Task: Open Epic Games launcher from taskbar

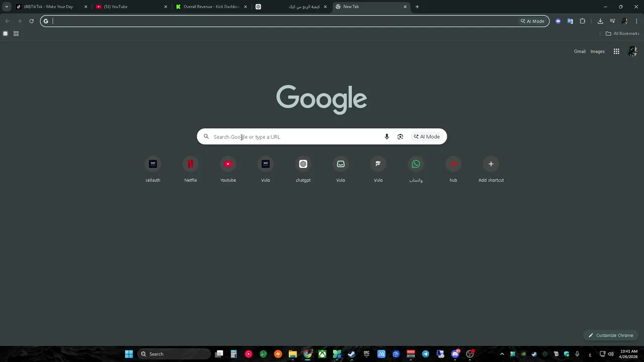Action: [x=366, y=354]
